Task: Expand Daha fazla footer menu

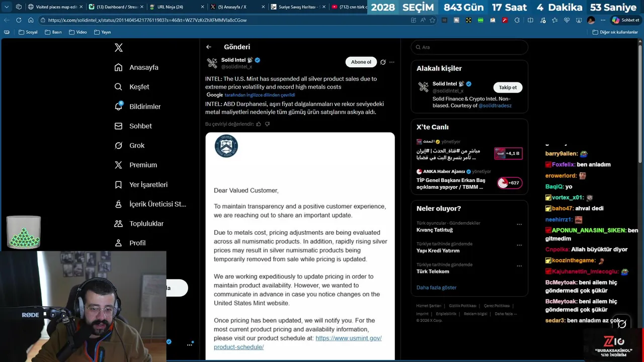Action: coord(506,314)
